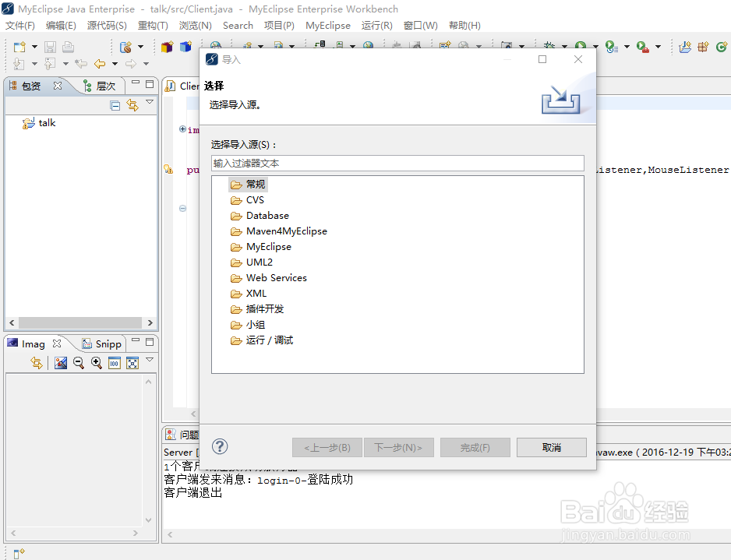Image resolution: width=731 pixels, height=560 pixels.
Task: Open the package explorer view menu triangle
Action: click(x=150, y=102)
